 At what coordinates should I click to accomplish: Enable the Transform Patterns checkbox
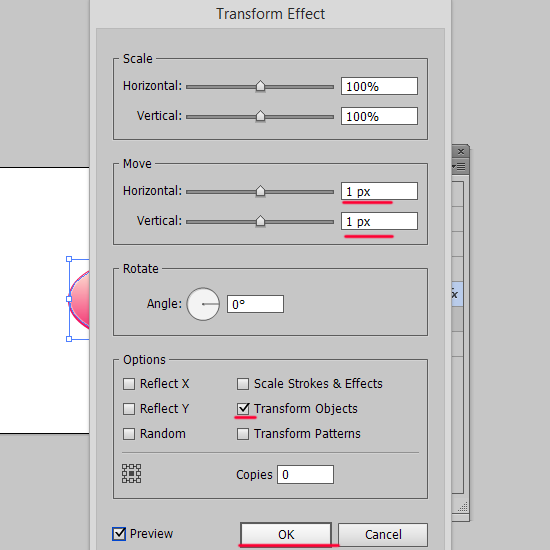click(243, 434)
